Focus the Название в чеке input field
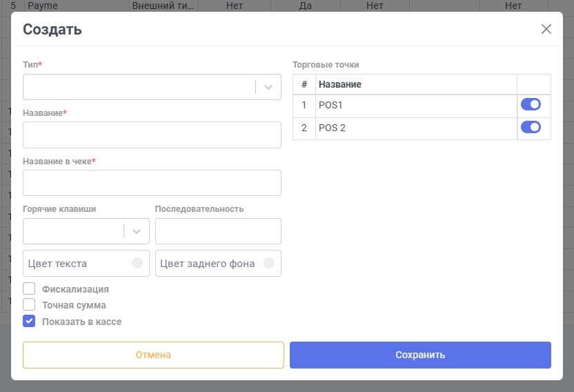The image size is (574, 392). pos(152,183)
